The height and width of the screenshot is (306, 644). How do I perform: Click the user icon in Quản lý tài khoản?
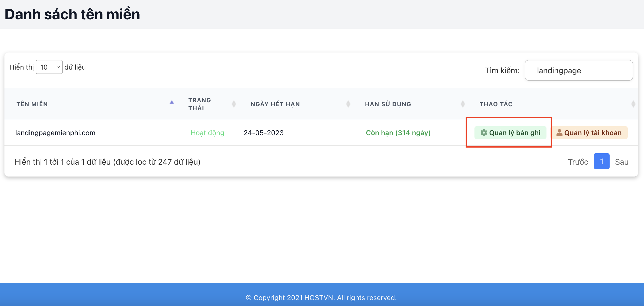(x=559, y=132)
